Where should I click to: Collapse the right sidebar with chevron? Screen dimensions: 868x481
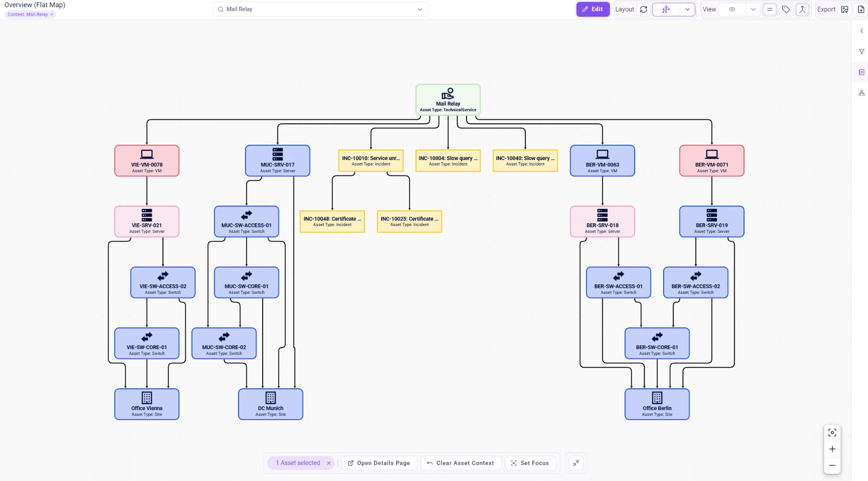pos(861,31)
